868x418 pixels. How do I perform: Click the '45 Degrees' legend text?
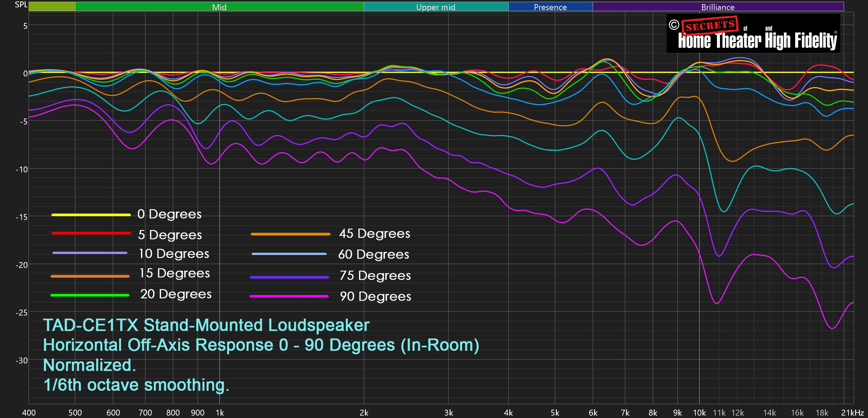point(375,233)
